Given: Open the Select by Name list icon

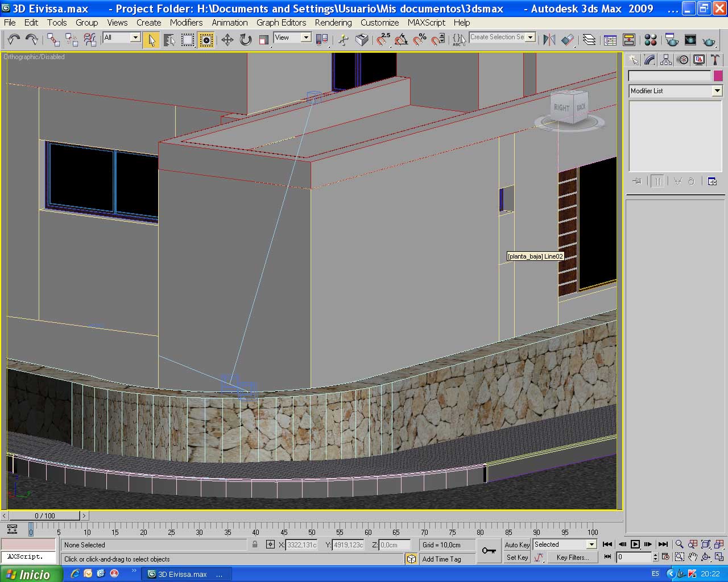Looking at the screenshot, I should 169,39.
